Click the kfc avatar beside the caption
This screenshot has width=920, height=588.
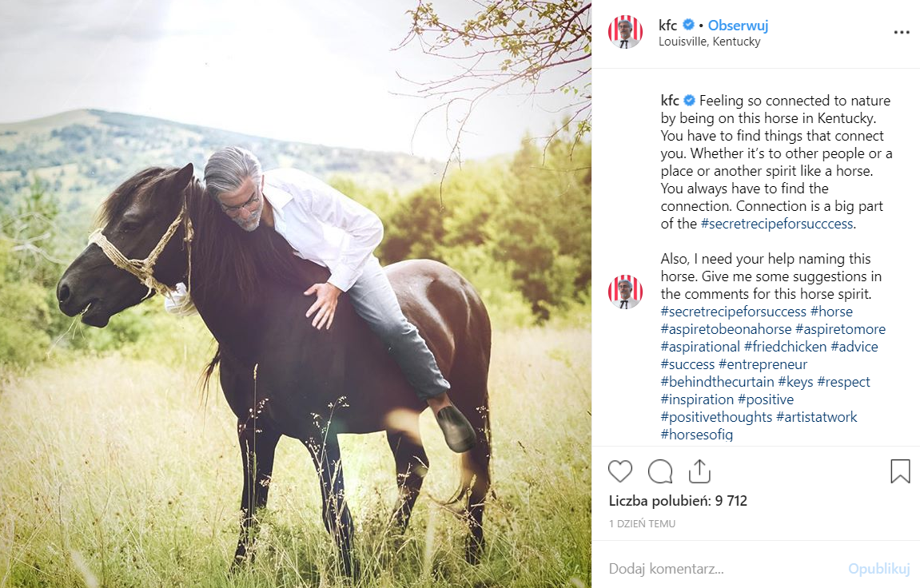(x=626, y=292)
